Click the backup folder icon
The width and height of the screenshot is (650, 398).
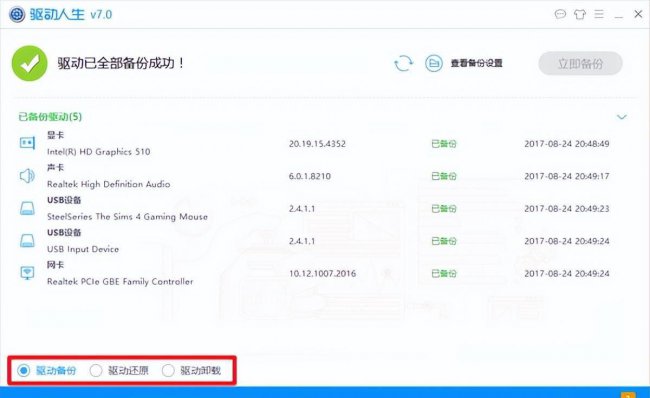(x=434, y=63)
